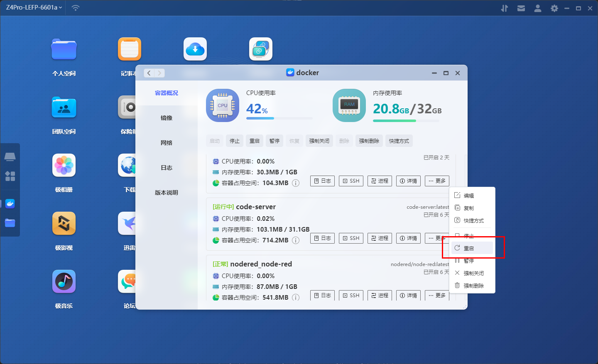Expand 更多 options for nodered_node-red container
Screen dimensions: 598x364
(437, 296)
